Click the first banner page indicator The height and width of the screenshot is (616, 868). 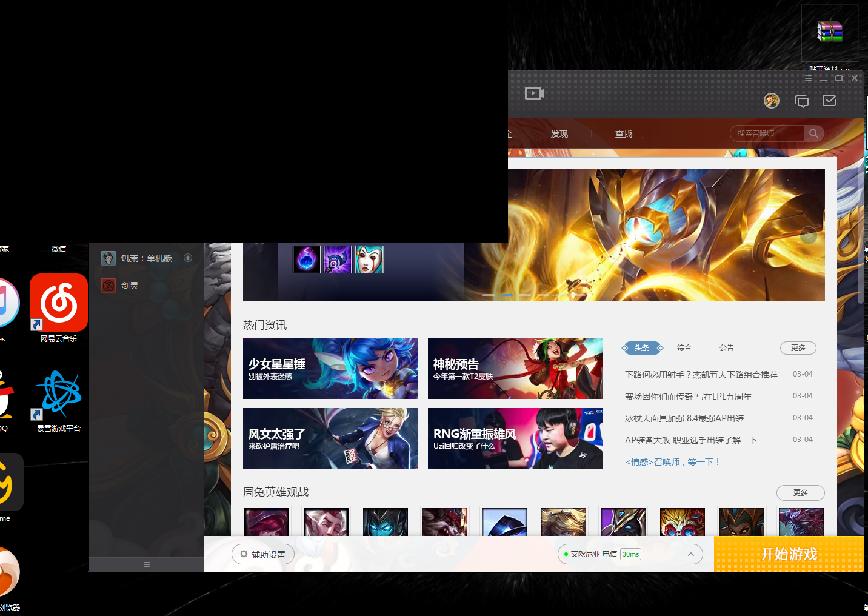pyautogui.click(x=489, y=295)
